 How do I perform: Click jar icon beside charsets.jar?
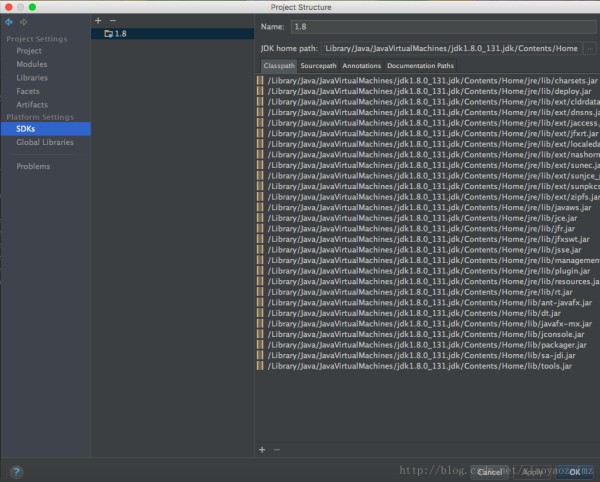click(x=260, y=81)
